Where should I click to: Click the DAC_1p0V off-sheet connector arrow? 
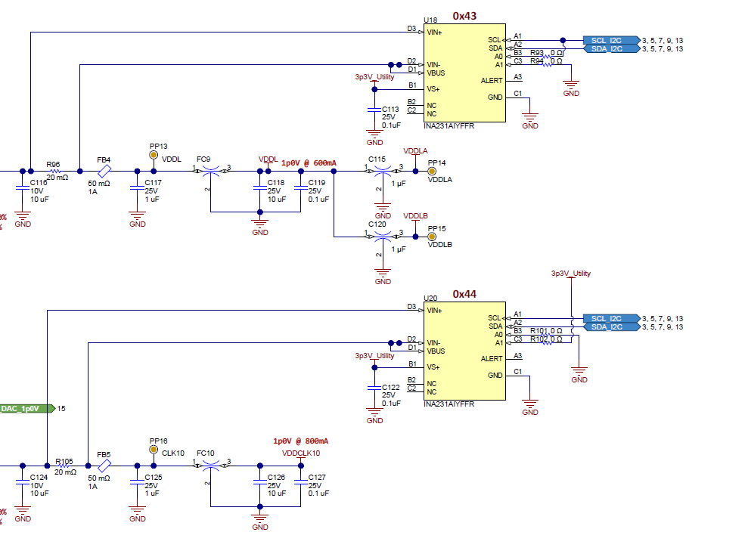pos(23,408)
